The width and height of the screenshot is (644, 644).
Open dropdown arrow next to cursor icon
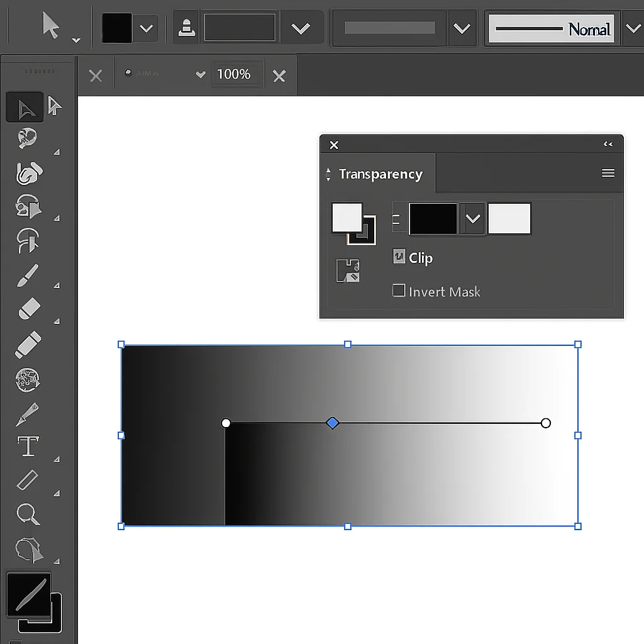[x=76, y=40]
